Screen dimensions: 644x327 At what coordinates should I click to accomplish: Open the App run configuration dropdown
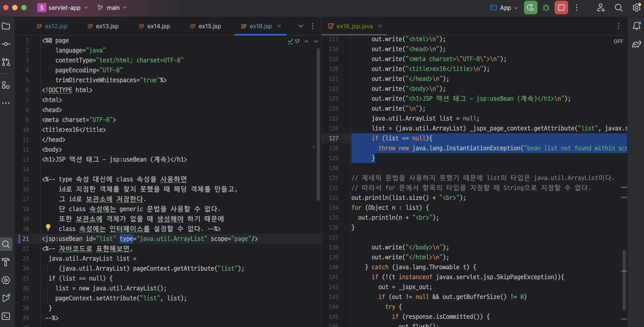coord(504,7)
